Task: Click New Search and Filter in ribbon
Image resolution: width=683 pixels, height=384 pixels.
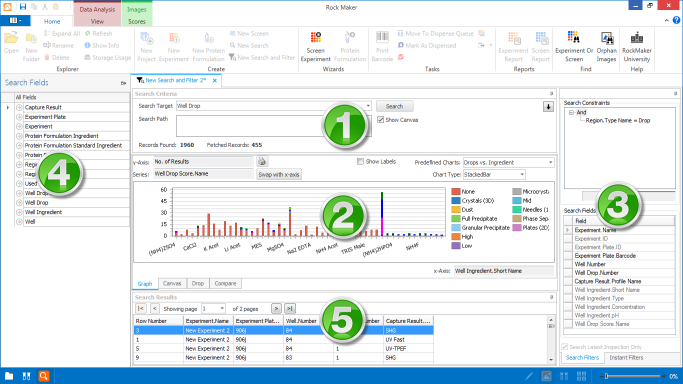Action: point(262,57)
